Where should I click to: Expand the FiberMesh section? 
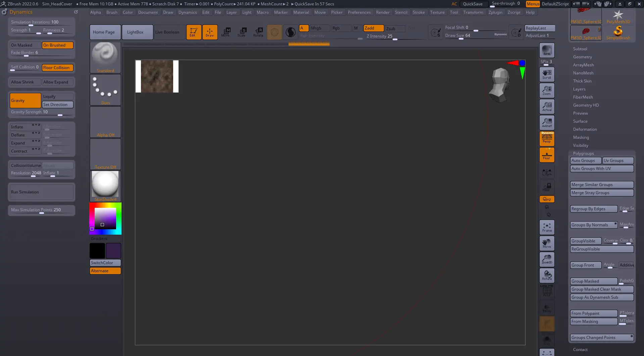coord(583,97)
